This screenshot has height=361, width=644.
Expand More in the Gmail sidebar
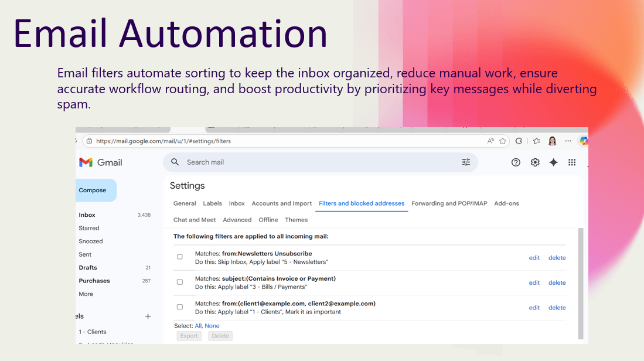86,294
